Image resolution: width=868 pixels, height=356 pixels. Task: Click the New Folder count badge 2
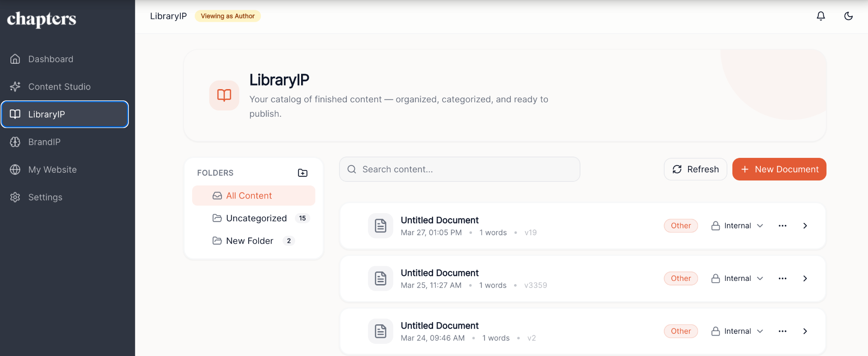pos(289,241)
